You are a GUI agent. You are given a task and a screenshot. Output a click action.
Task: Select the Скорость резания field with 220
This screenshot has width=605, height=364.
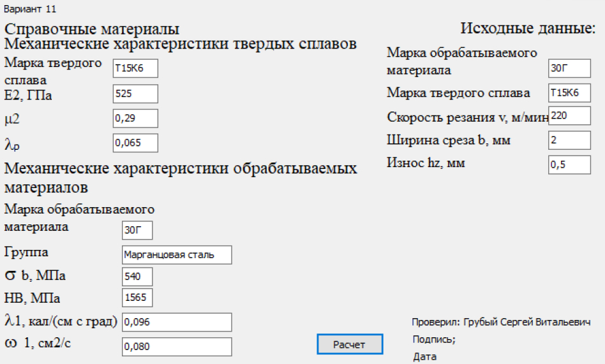[569, 115]
